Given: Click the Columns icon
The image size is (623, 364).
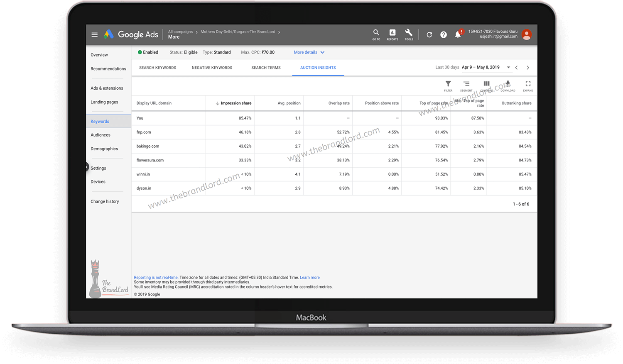Looking at the screenshot, I should 486,86.
